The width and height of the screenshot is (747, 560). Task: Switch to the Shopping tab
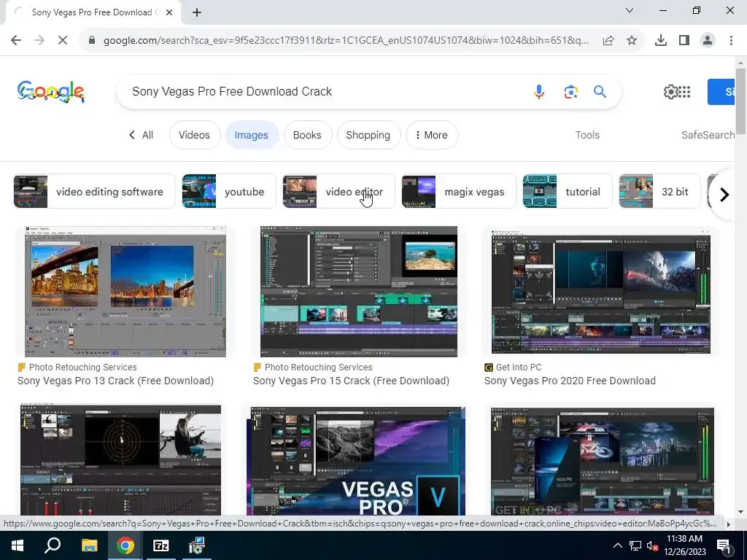pos(368,135)
